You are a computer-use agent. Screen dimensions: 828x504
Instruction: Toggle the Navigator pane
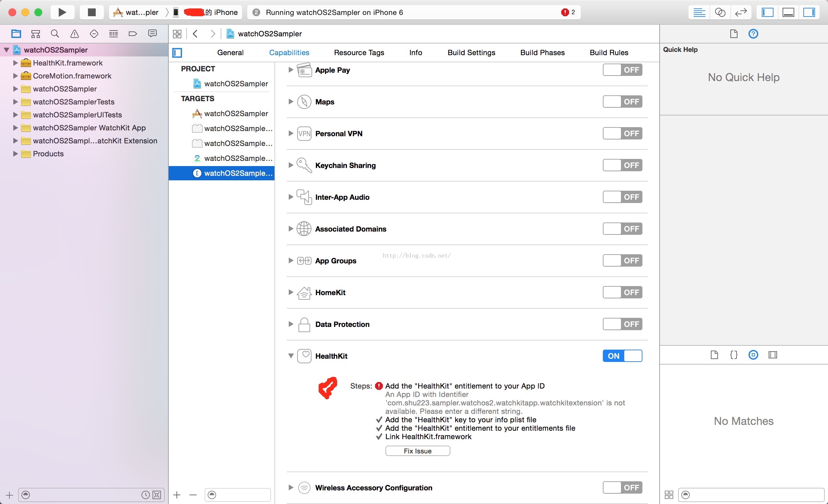pos(768,12)
